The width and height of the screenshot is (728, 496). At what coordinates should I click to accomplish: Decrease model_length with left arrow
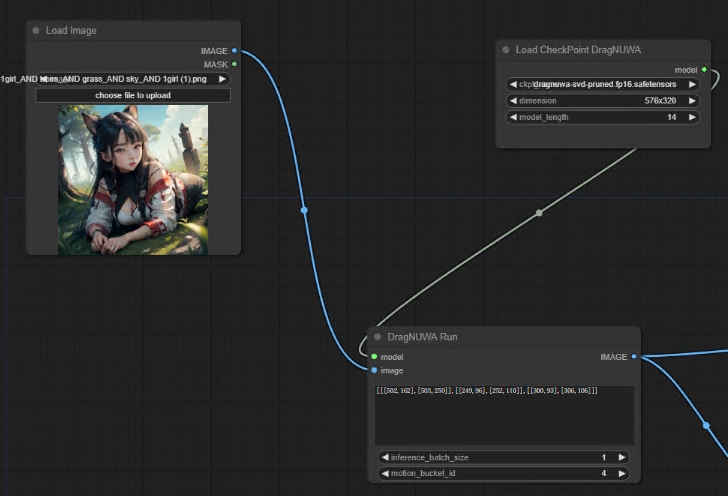click(x=513, y=117)
